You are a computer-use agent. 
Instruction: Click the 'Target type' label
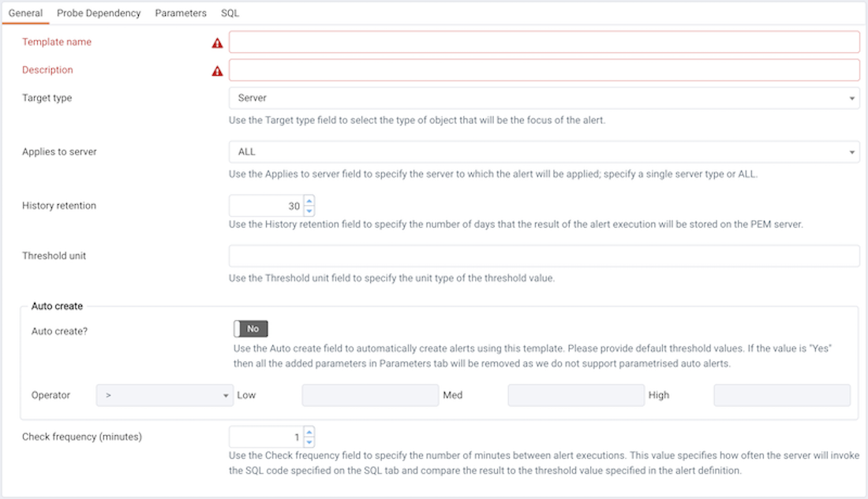[47, 98]
